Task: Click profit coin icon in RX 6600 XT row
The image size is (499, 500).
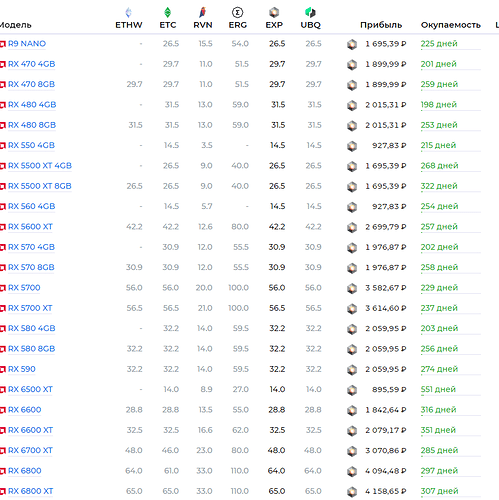Action: click(352, 431)
